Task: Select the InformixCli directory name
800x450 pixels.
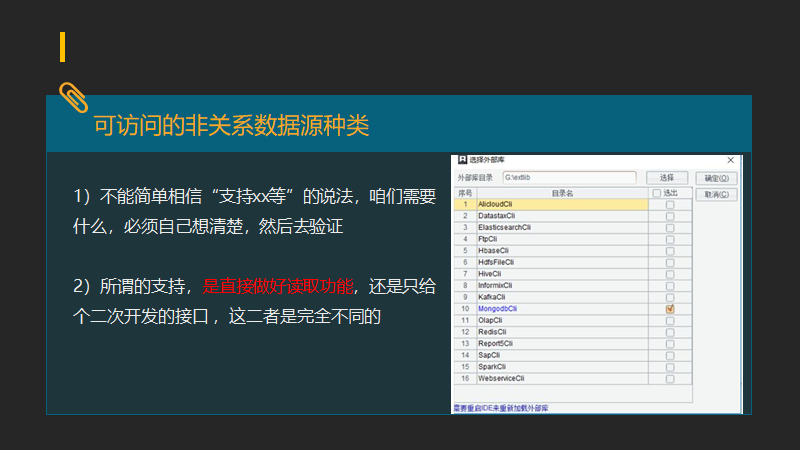Action: pos(495,285)
